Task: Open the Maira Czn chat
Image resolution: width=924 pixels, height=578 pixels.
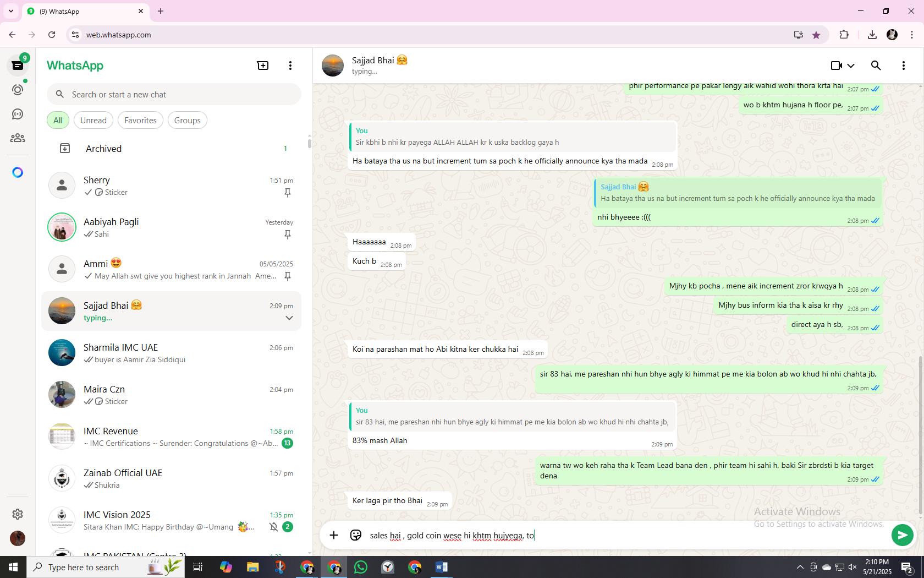Action: click(x=172, y=395)
